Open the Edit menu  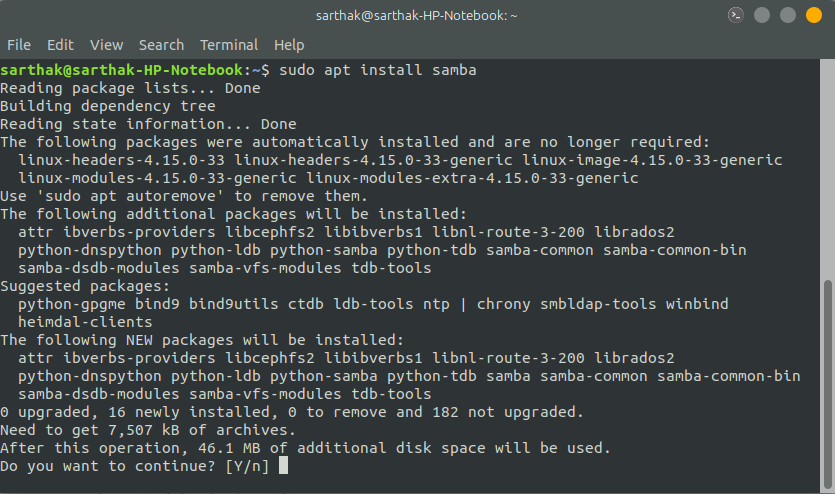coord(60,45)
